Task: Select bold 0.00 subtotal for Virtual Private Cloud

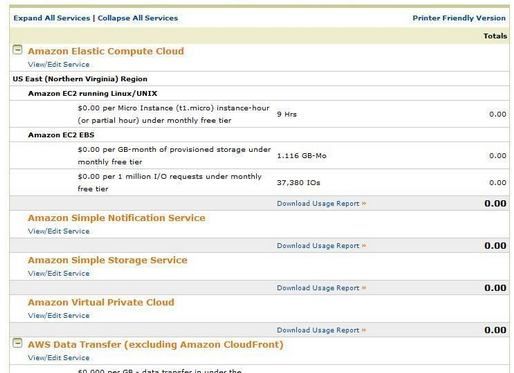Action: 495,330
